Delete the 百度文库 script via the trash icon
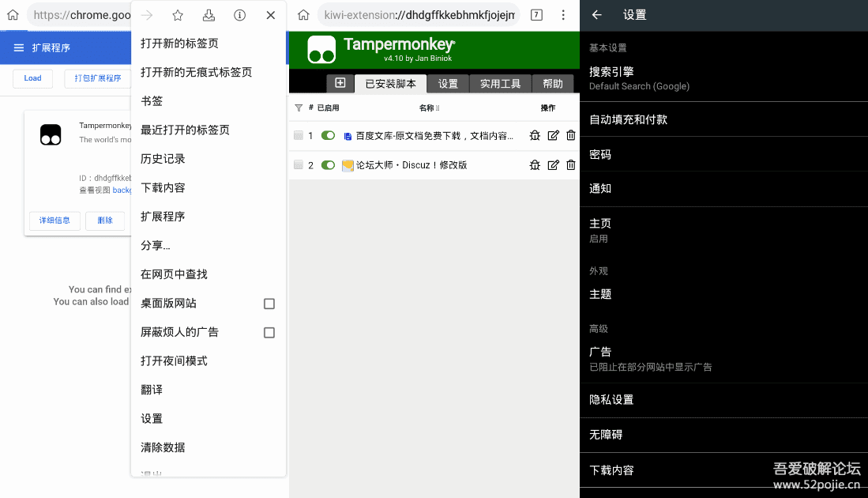Image resolution: width=868 pixels, height=498 pixels. tap(571, 135)
